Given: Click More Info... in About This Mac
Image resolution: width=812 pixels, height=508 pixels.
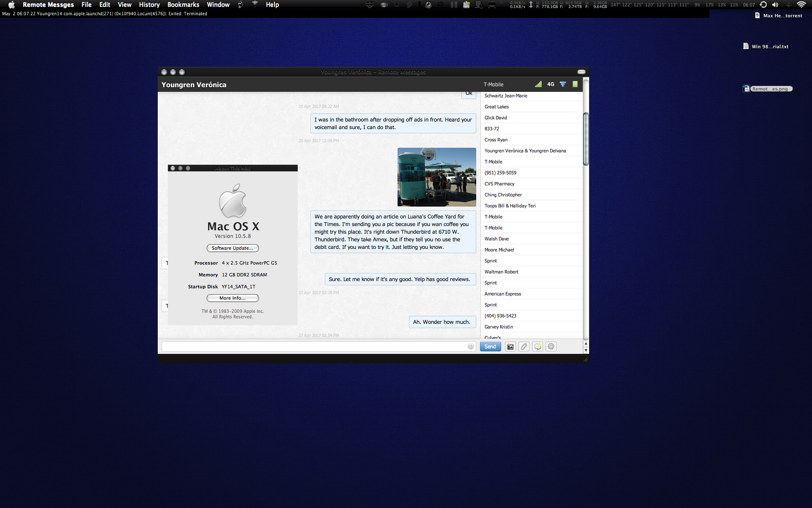Looking at the screenshot, I should click(233, 298).
